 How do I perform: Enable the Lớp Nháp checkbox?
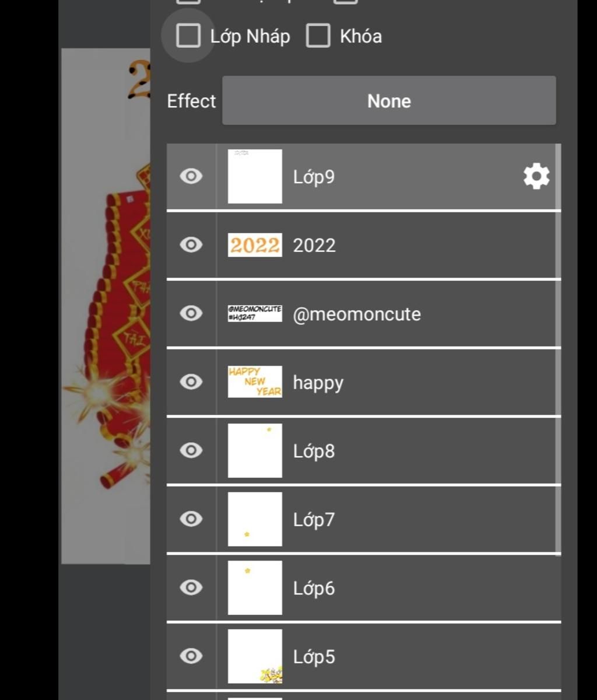coord(188,36)
